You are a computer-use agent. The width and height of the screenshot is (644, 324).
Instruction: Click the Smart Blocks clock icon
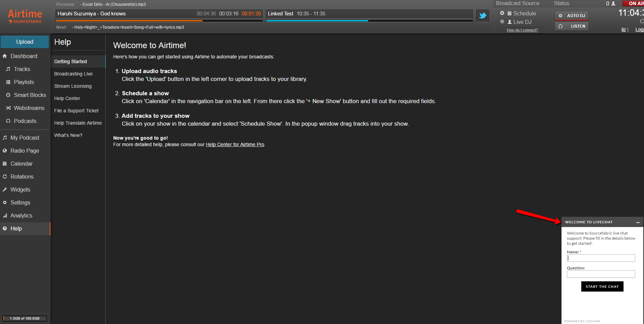tap(8, 95)
